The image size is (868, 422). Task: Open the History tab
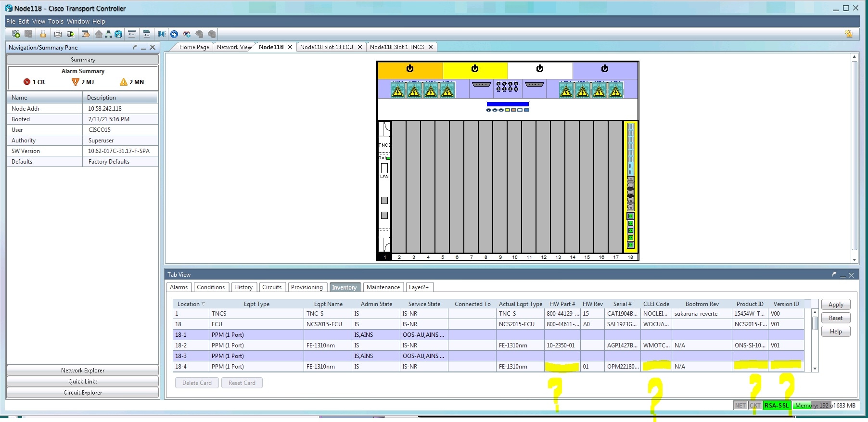pyautogui.click(x=243, y=287)
